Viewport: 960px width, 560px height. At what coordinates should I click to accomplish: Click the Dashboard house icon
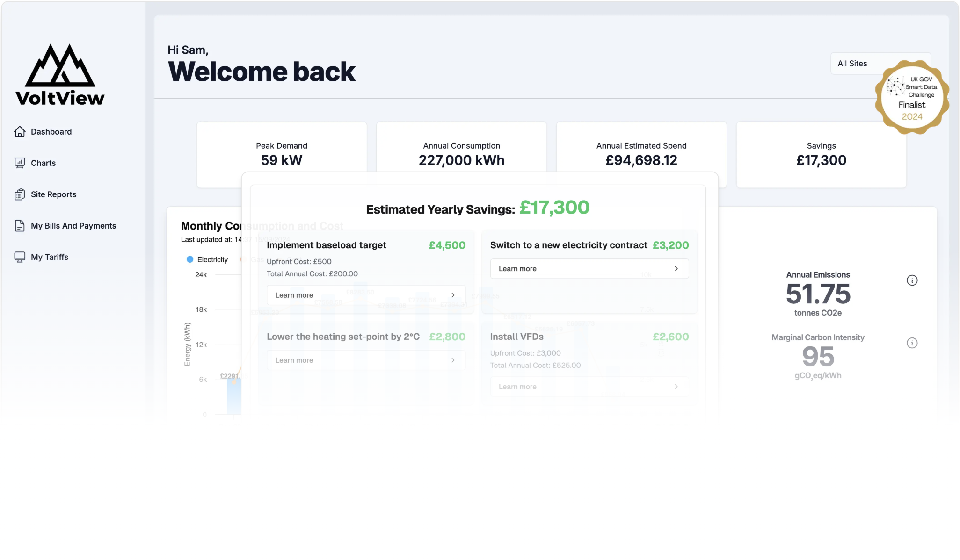click(20, 132)
